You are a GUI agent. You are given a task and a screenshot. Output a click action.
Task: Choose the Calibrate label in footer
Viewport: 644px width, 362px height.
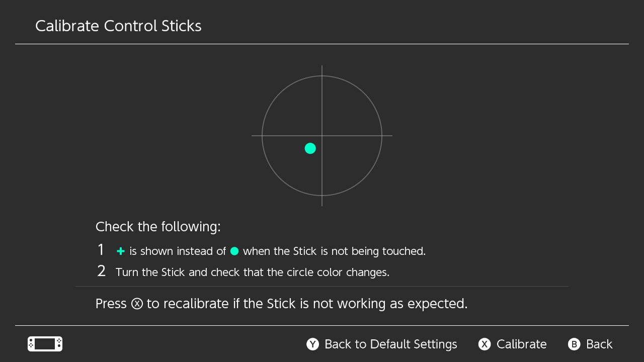point(521,344)
